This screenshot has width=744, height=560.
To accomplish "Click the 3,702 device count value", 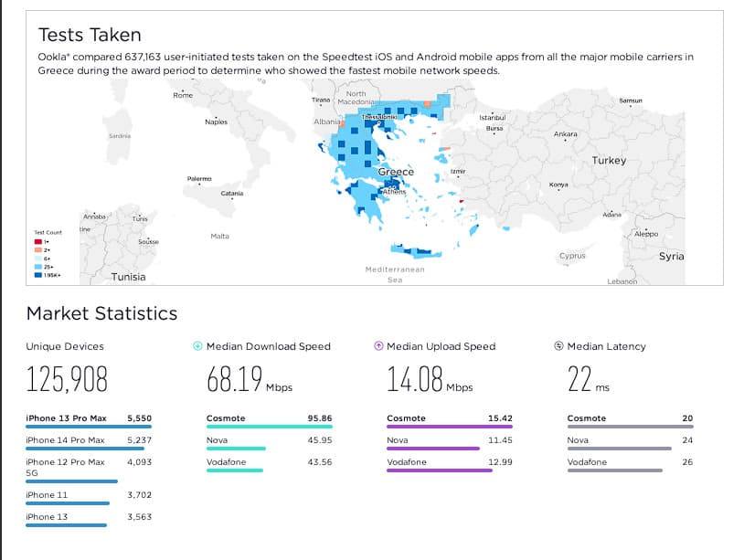I will point(140,495).
